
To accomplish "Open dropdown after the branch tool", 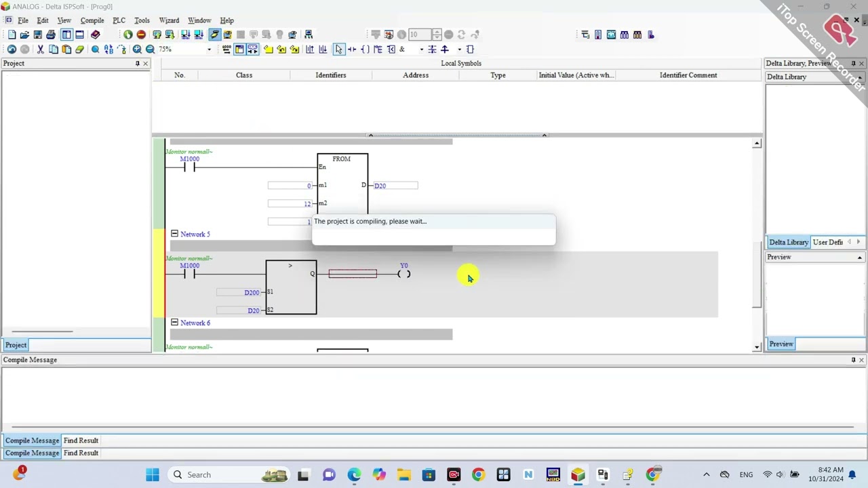I will click(x=459, y=49).
